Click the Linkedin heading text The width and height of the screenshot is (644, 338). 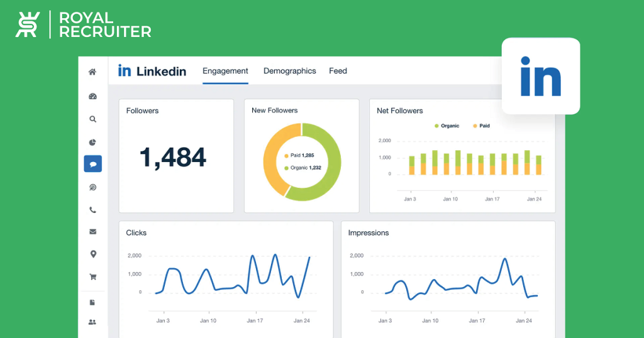point(161,72)
